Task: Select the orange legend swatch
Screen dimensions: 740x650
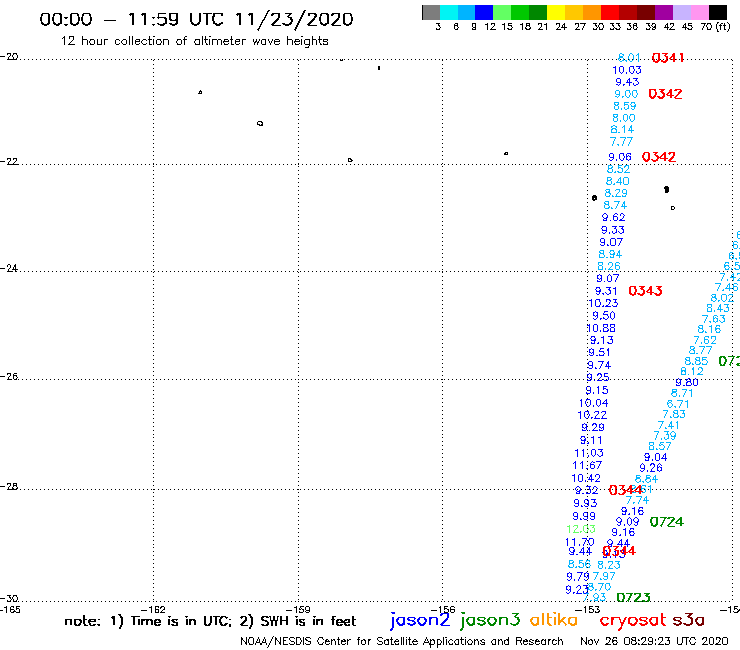Action: pos(592,12)
